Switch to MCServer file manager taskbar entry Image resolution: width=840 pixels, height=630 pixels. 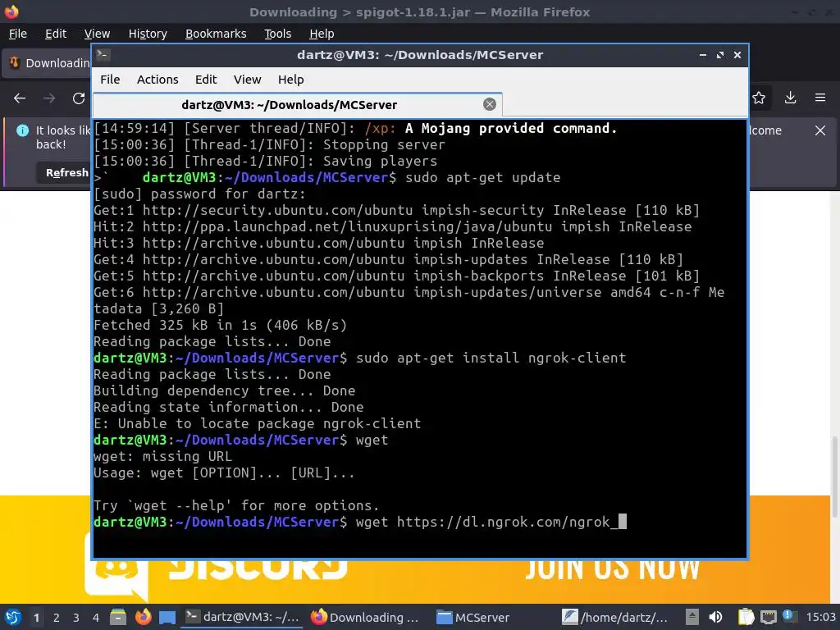473,617
